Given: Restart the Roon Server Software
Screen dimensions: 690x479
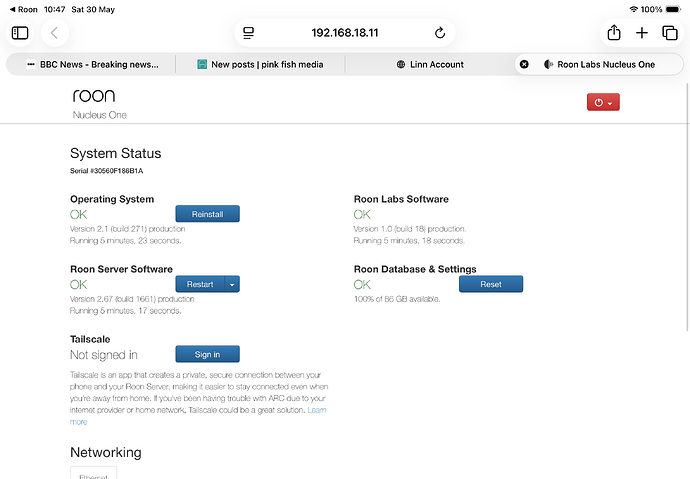Looking at the screenshot, I should tap(200, 284).
